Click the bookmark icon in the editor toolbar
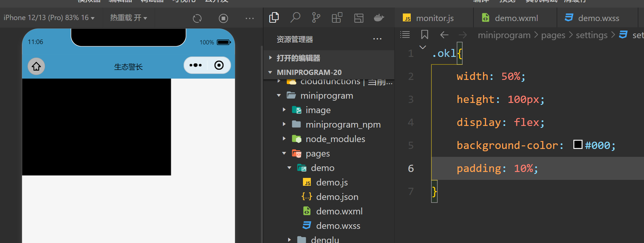Image resolution: width=644 pixels, height=243 pixels. click(425, 35)
